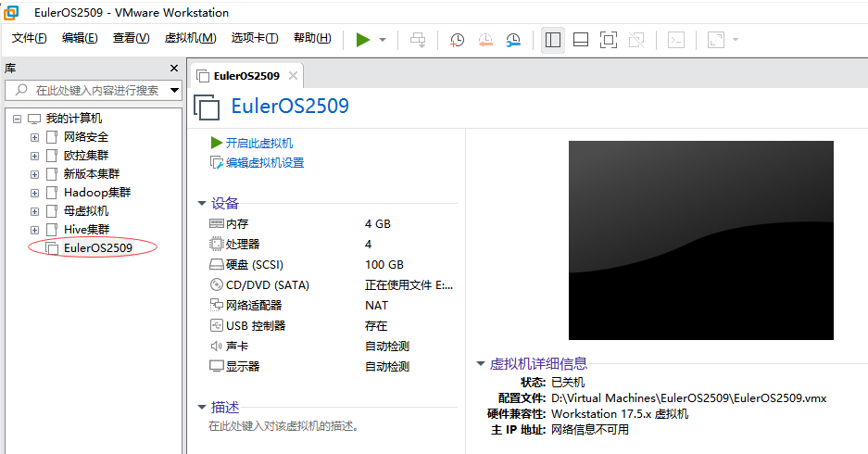Collapse the 描述 section
The image size is (868, 454).
(x=202, y=408)
